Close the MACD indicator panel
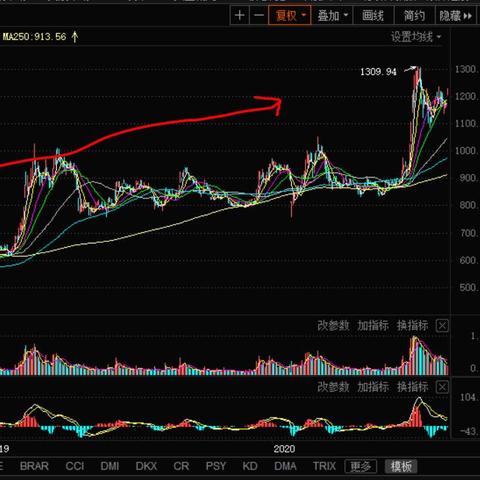The height and width of the screenshot is (480, 480). 442,387
